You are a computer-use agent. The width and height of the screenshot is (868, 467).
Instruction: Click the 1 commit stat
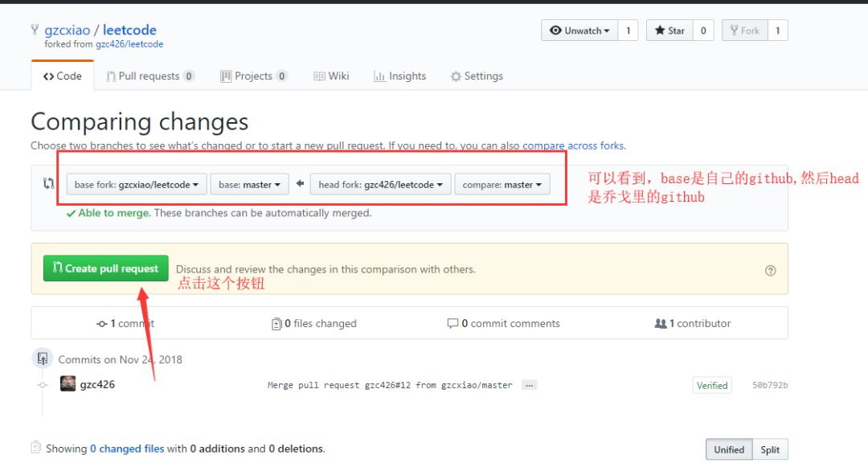coord(125,323)
